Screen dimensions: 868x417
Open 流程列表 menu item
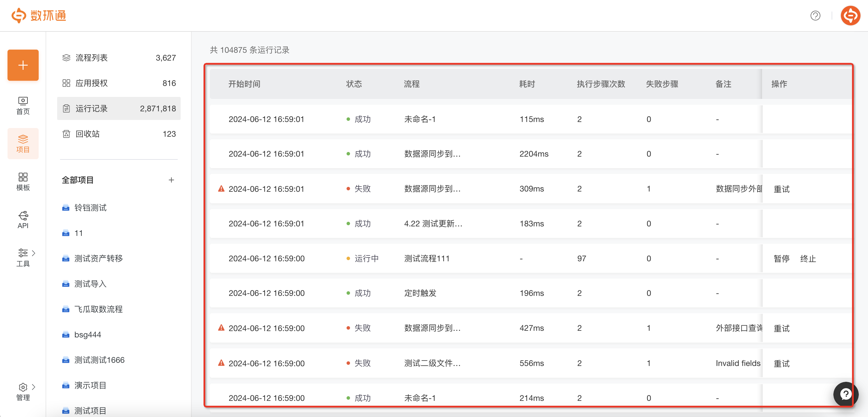[x=119, y=58]
